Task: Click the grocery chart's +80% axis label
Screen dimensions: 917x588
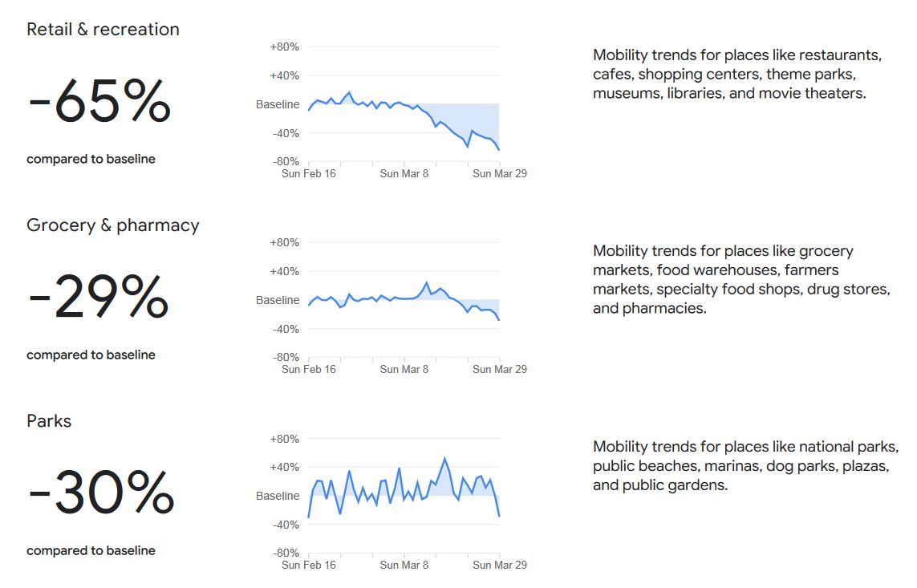Action: [284, 242]
